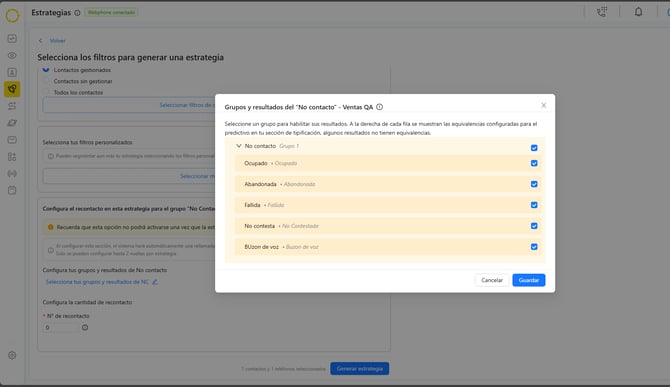Click the edit pencil beside Selecciona tus grupos
Viewport: 670px width, 387px height.
click(155, 282)
